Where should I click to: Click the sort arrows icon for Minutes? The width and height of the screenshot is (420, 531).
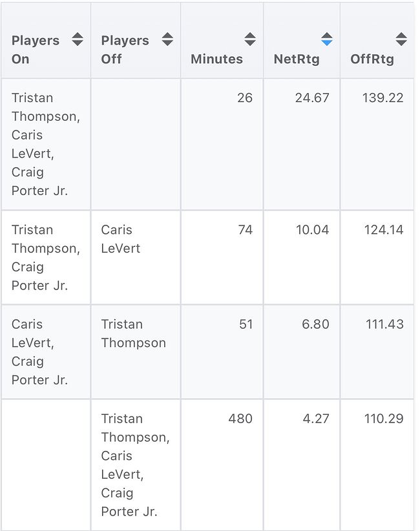tap(250, 39)
